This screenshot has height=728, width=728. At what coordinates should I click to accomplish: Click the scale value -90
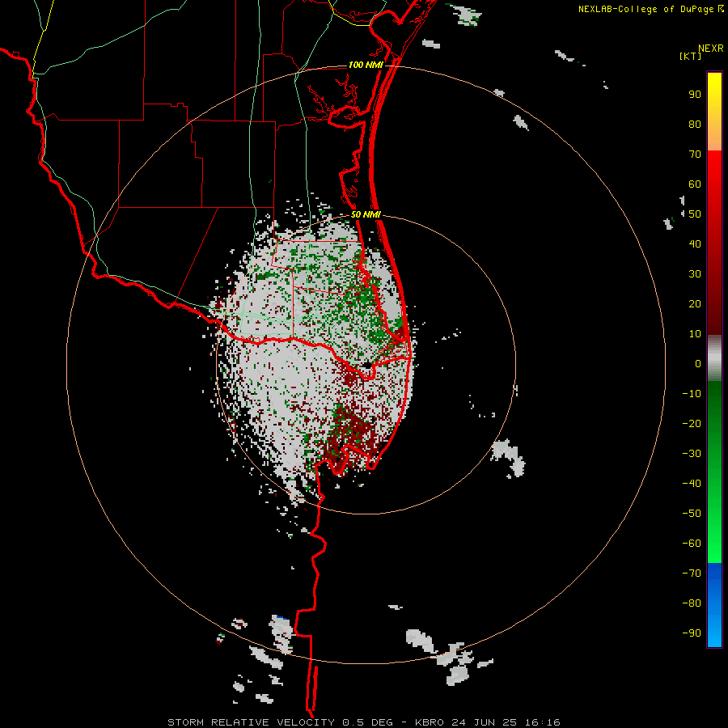692,633
